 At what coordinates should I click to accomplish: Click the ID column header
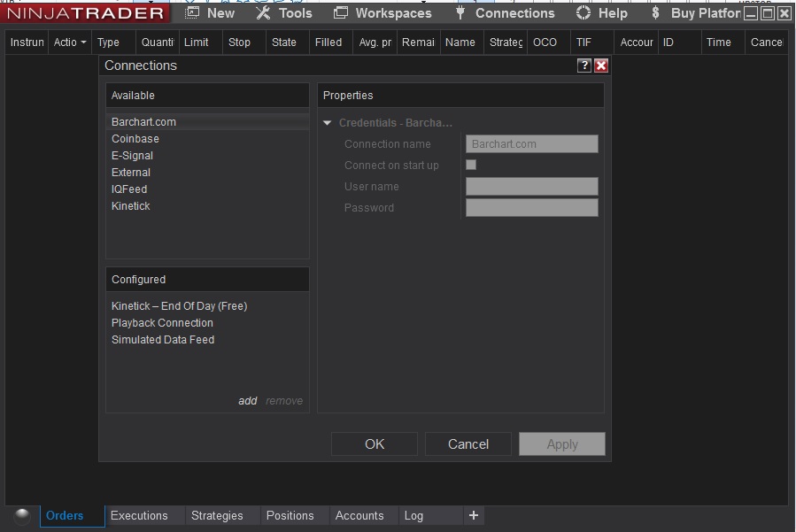click(679, 42)
